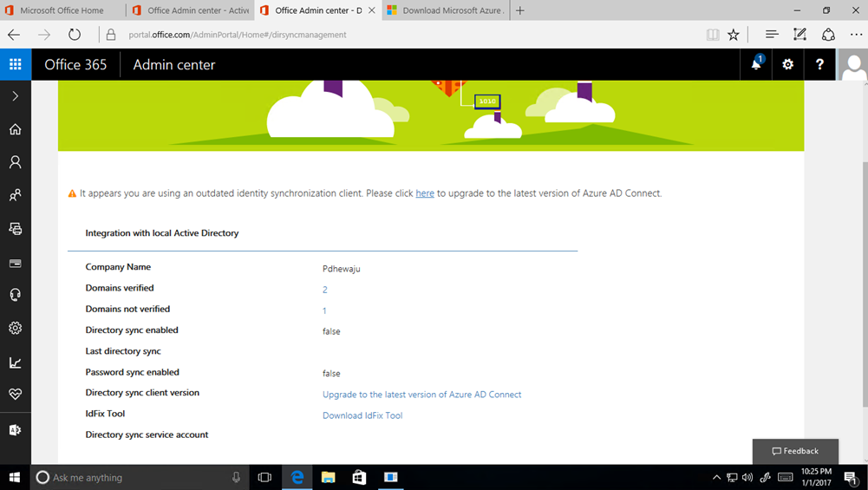The width and height of the screenshot is (868, 490).
Task: Select the 'Directory sync enabled' label
Action: 132,330
